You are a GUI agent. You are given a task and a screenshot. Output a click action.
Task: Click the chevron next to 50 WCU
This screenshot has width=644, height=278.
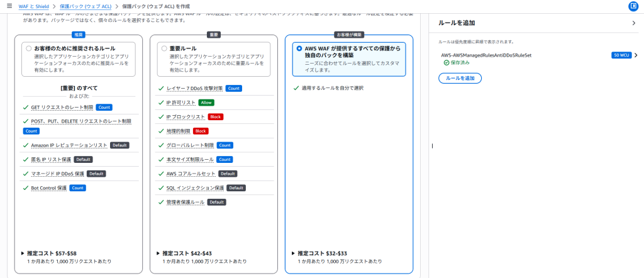pos(635,55)
